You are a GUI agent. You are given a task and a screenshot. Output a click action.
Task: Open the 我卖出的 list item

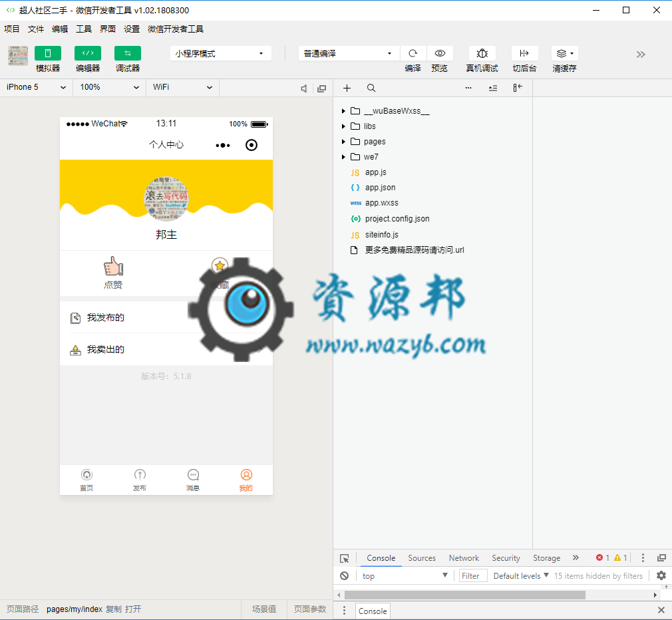click(x=166, y=350)
